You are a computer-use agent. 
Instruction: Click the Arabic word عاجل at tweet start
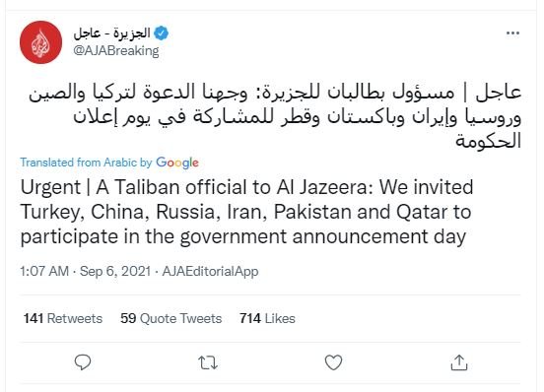(499, 93)
